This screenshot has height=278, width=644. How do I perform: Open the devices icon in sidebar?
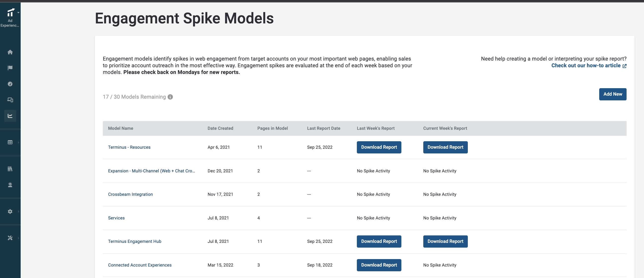point(10,100)
